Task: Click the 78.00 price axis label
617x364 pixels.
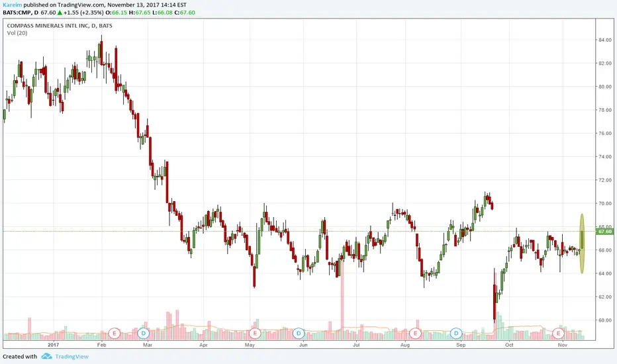Action: (605, 110)
